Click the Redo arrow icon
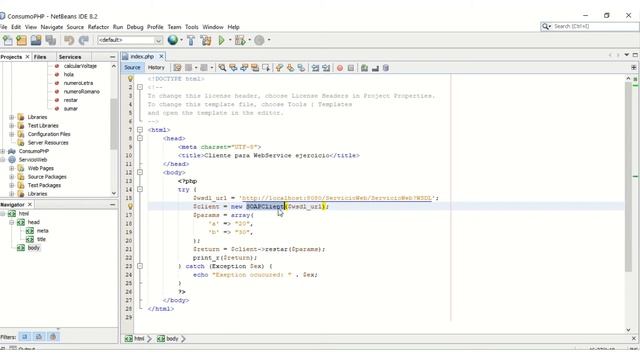 (84, 40)
